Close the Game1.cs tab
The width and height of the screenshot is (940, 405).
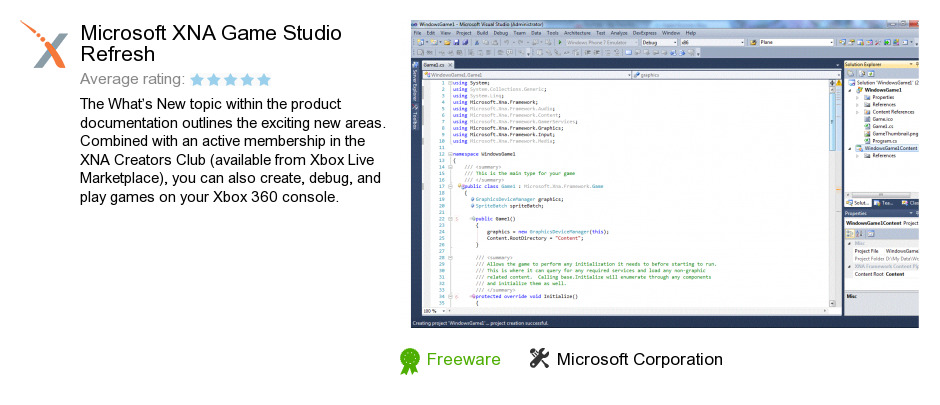(450, 64)
